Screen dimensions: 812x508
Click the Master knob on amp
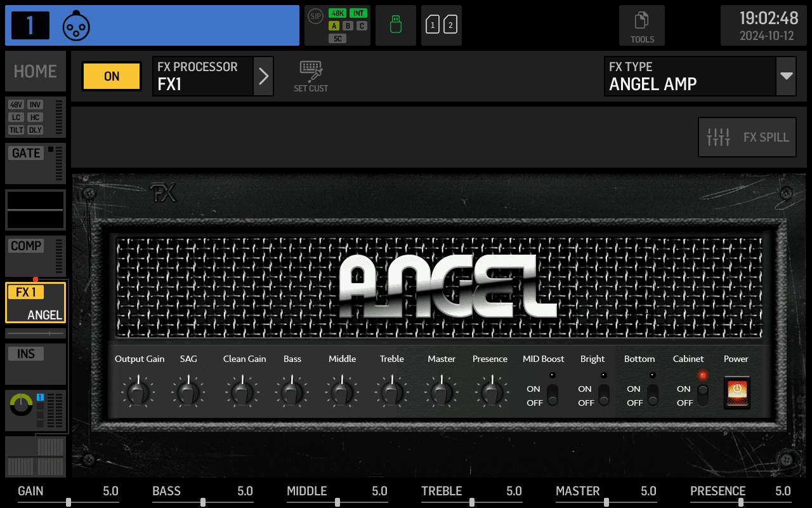pos(442,392)
